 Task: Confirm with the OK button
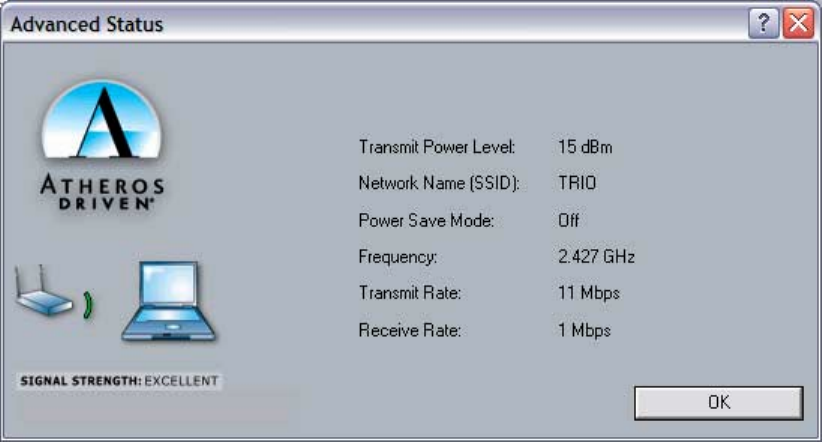(718, 403)
